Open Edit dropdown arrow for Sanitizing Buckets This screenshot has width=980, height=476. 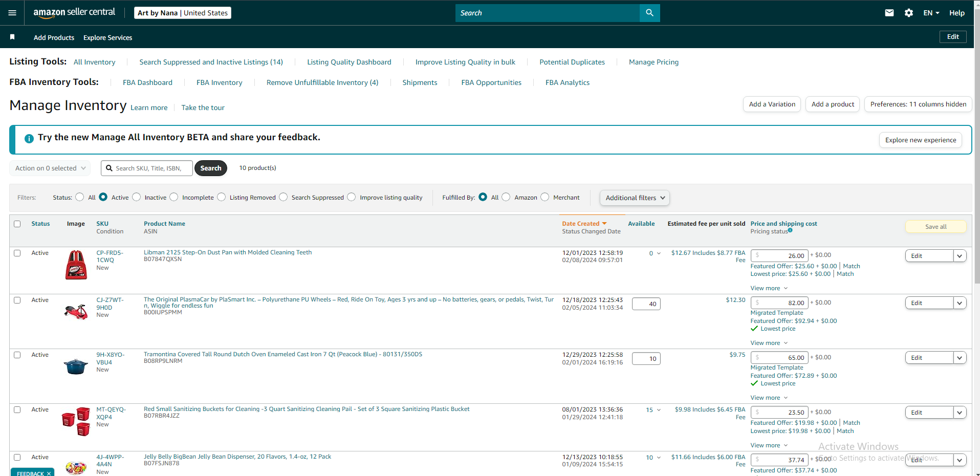click(960, 413)
